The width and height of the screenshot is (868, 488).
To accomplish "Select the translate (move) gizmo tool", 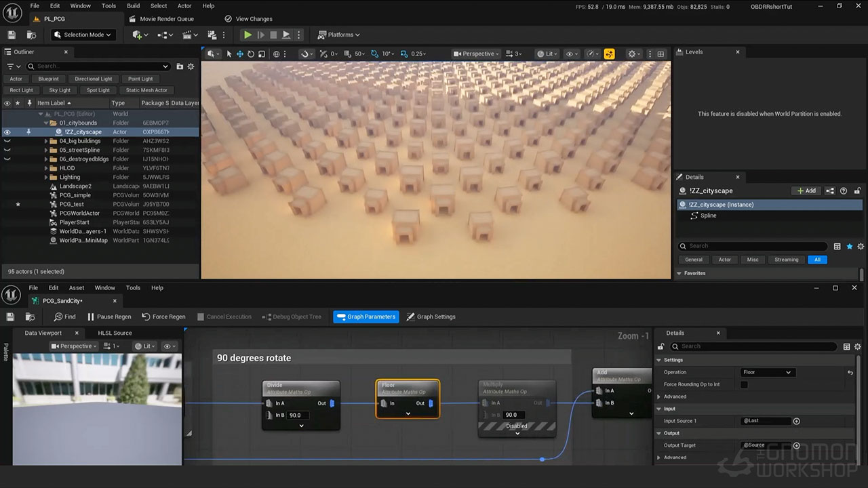I will pyautogui.click(x=240, y=54).
